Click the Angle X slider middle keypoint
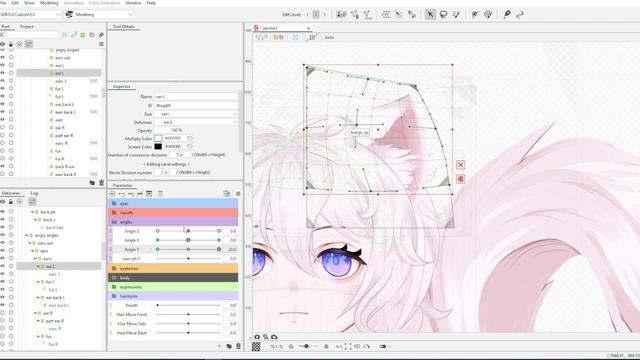The width and height of the screenshot is (640, 360). (x=188, y=240)
